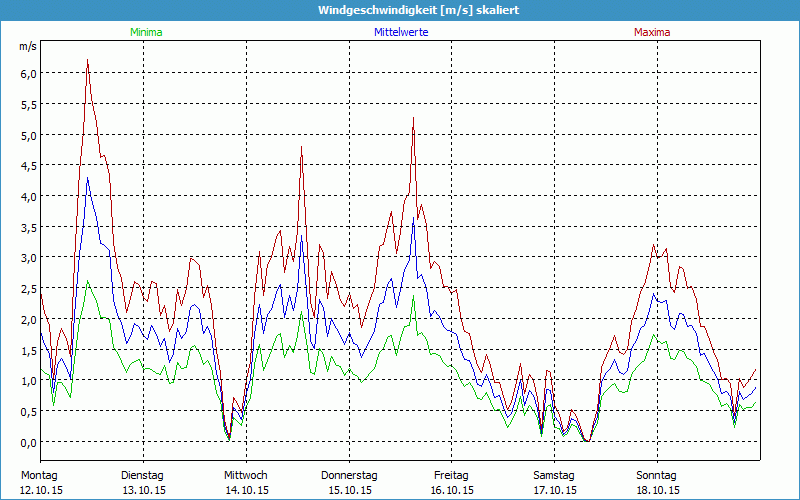Click the '1,0' y-axis value
The width and height of the screenshot is (800, 500).
point(28,380)
